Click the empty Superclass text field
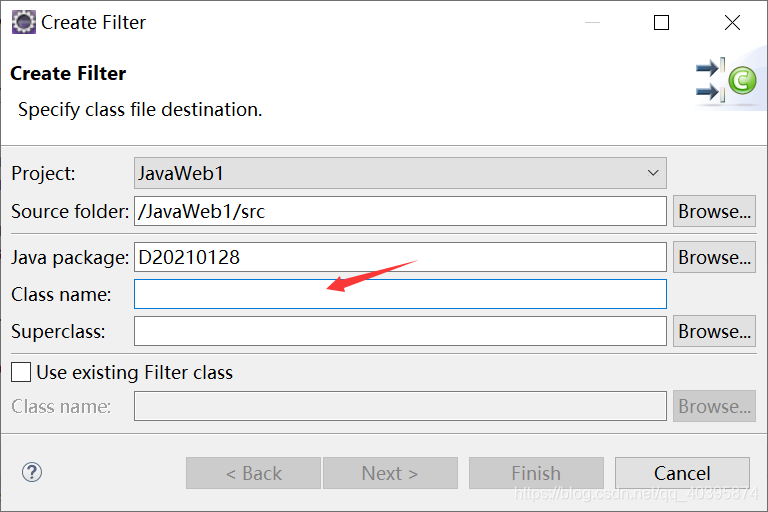 click(x=400, y=331)
